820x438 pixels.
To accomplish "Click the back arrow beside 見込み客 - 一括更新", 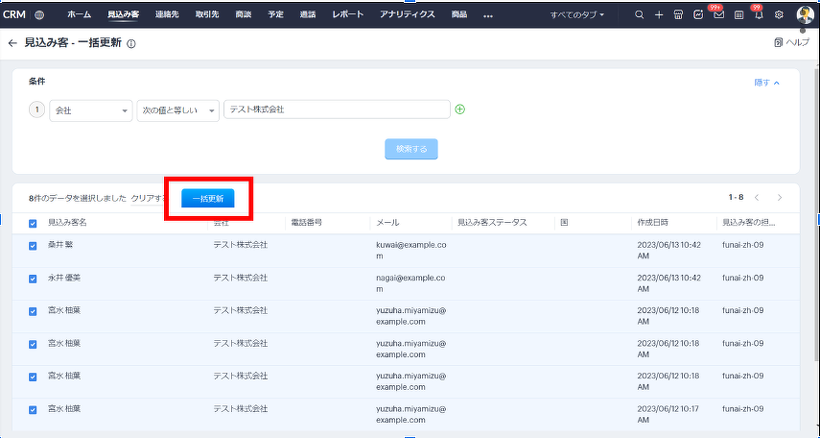I will pos(12,43).
